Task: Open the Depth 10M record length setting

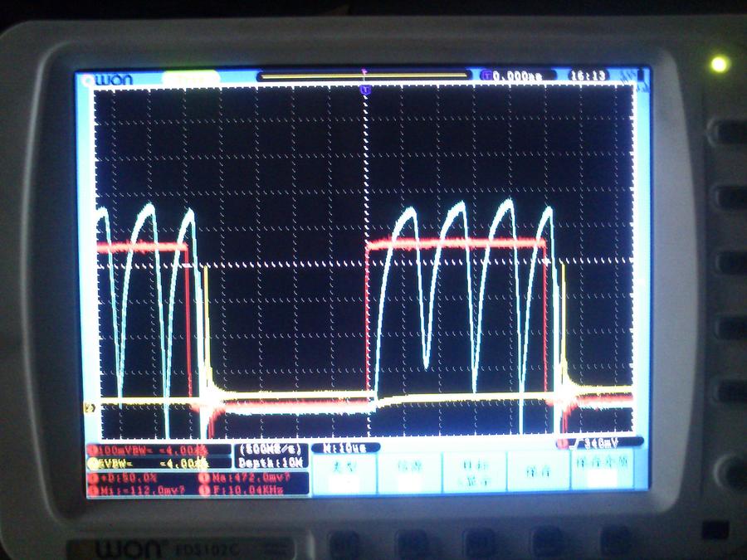Action: 271,463
